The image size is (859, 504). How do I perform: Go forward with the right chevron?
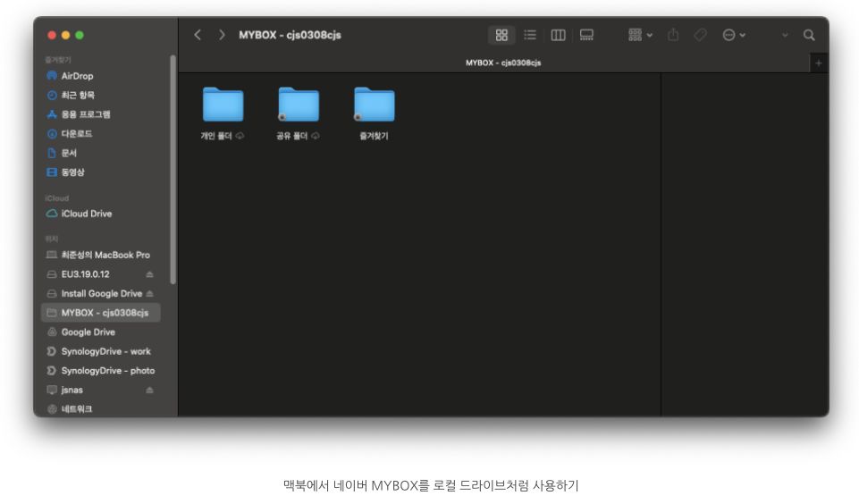point(222,35)
